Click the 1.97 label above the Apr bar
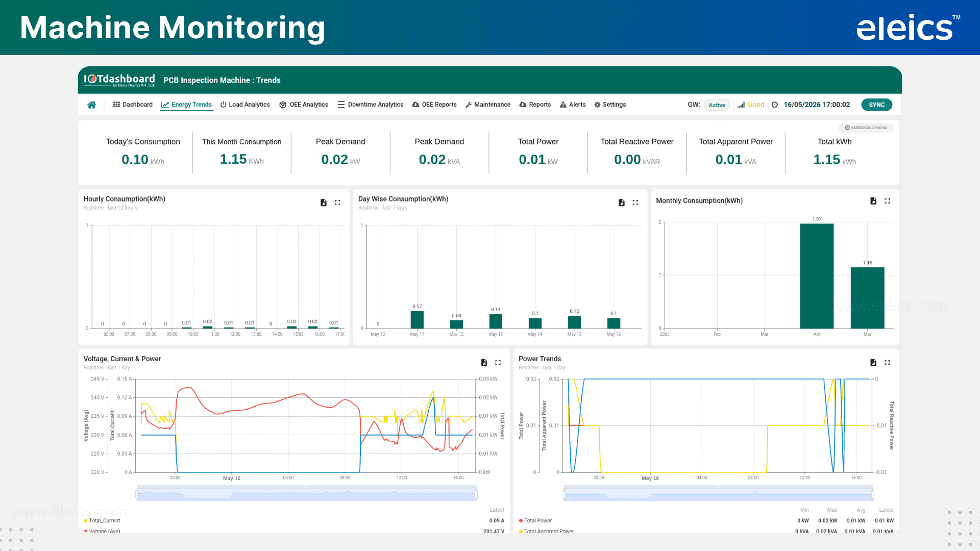 pyautogui.click(x=817, y=219)
